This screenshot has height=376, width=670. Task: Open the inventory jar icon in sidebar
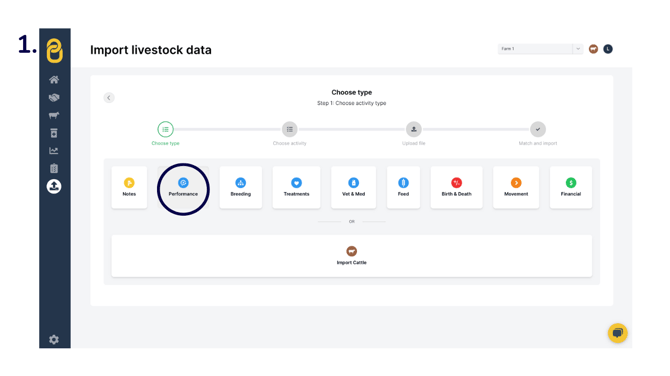coord(54,133)
